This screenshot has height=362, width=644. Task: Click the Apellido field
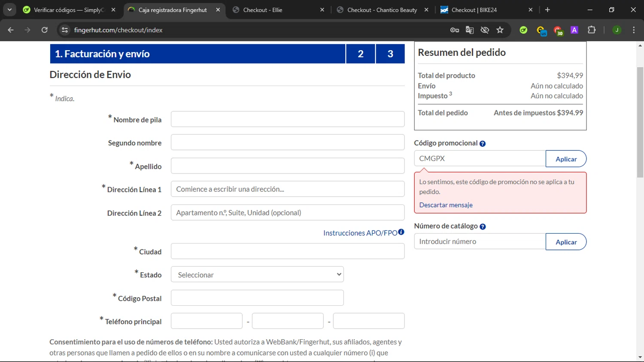pos(288,166)
